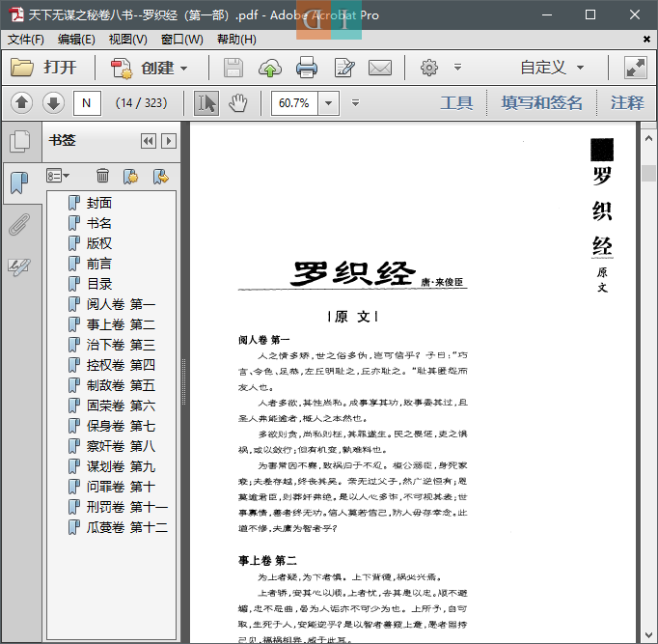The image size is (658, 644).
Task: Click the bookmarks panel ribbon icon
Action: pos(19,182)
